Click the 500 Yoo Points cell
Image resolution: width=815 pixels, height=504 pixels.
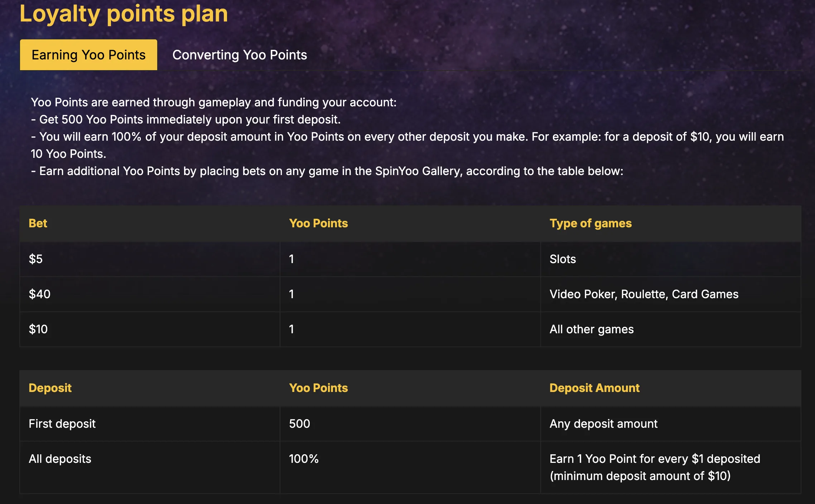(299, 423)
